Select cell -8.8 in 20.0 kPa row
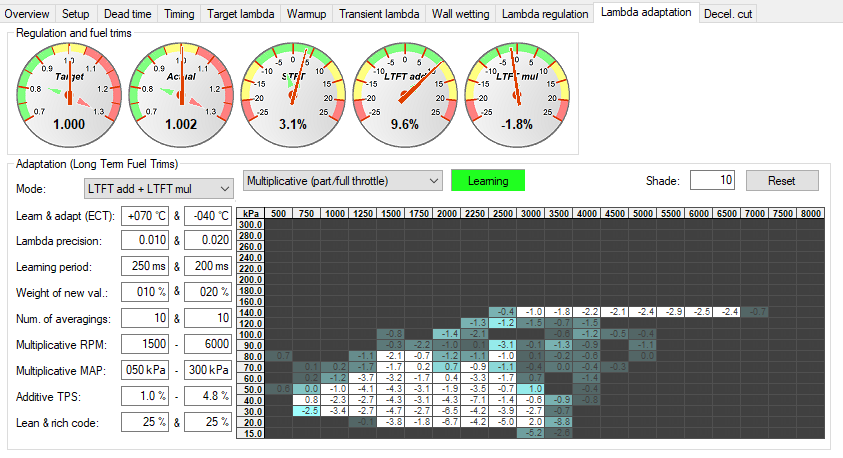The width and height of the screenshot is (843, 458). pos(559,422)
